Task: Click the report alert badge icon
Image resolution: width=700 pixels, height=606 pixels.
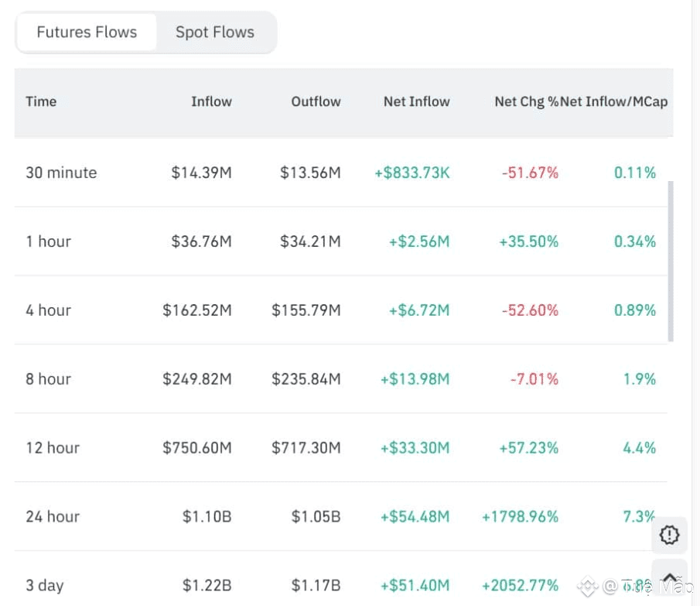Action: coord(669,534)
